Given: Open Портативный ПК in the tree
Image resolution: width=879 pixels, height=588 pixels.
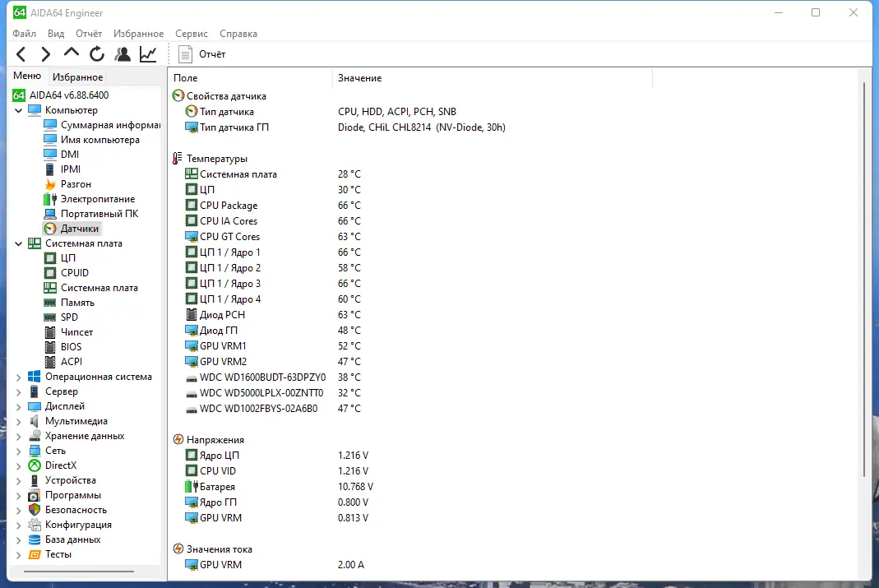Looking at the screenshot, I should click(x=90, y=214).
